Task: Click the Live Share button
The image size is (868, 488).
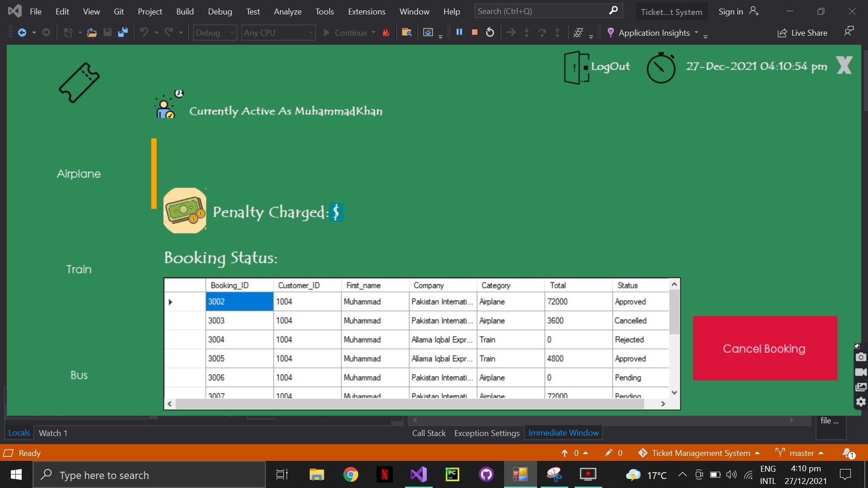Action: 802,33
